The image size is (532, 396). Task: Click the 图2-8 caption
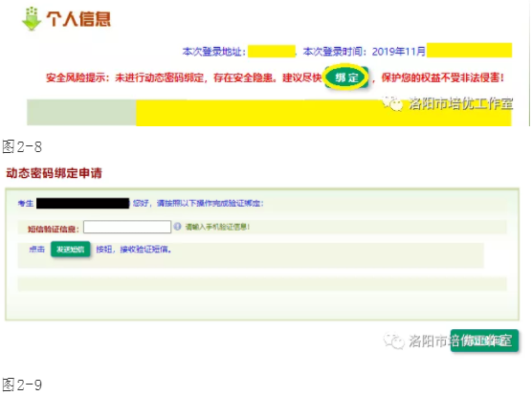tap(22, 147)
